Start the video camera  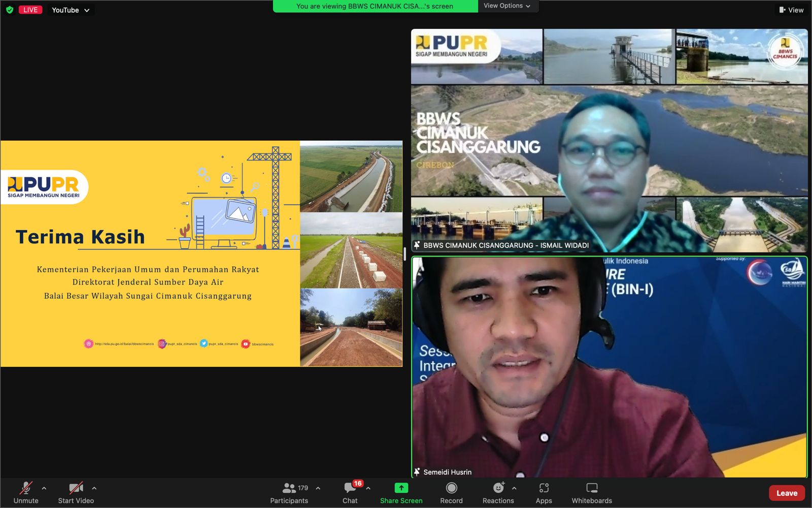(x=76, y=493)
